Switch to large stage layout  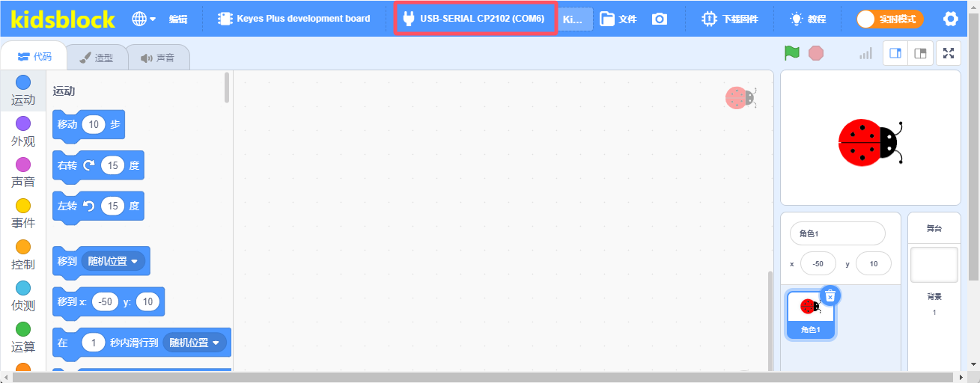tap(895, 53)
